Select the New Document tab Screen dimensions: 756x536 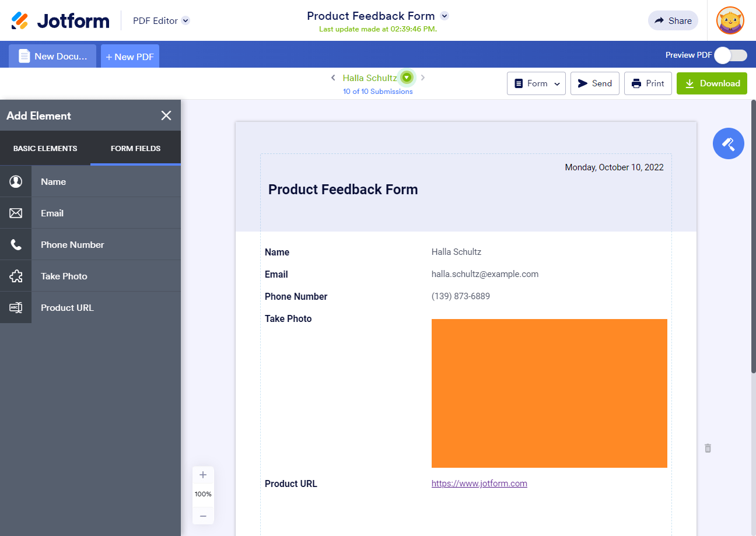(52, 57)
